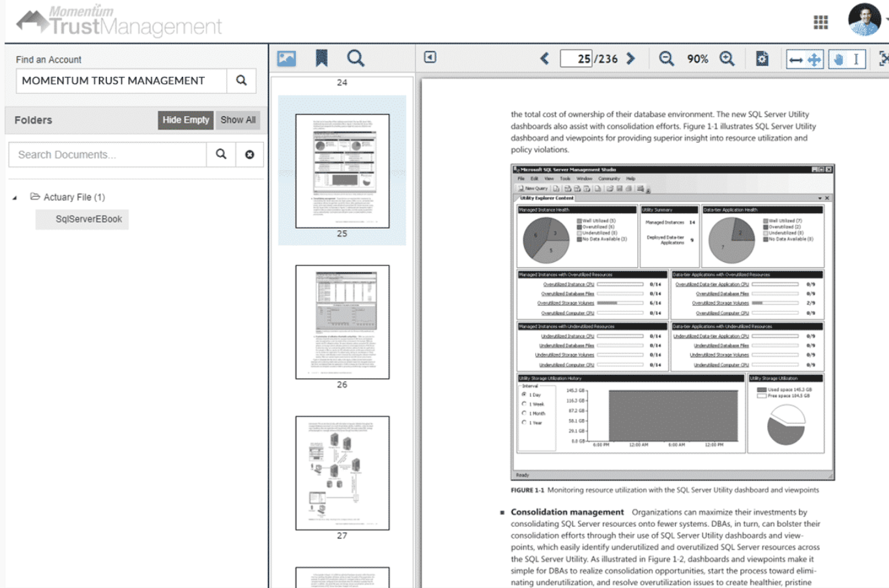Focus the Find an Account field
Viewport: 889px width, 588px height.
pyautogui.click(x=121, y=80)
